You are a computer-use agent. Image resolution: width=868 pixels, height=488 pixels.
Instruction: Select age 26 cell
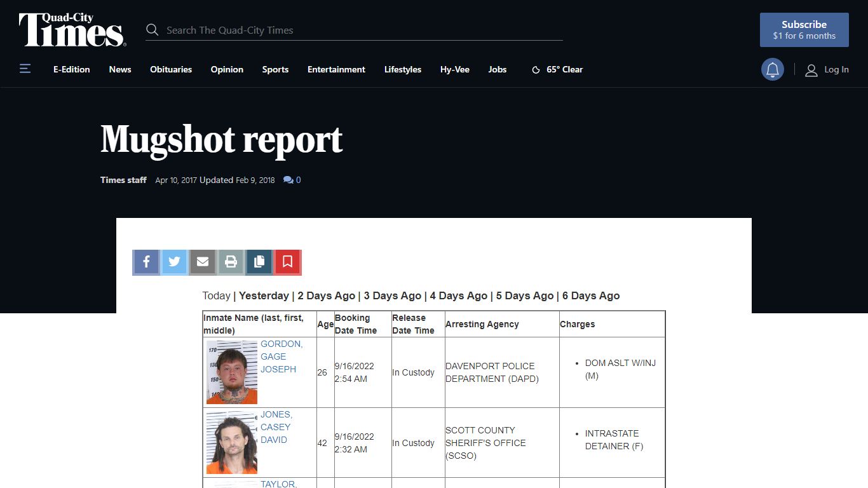[325, 372]
